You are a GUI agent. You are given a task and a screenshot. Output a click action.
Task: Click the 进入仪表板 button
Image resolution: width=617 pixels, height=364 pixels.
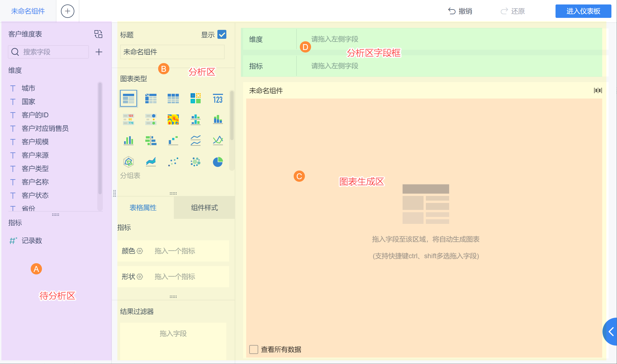point(583,11)
